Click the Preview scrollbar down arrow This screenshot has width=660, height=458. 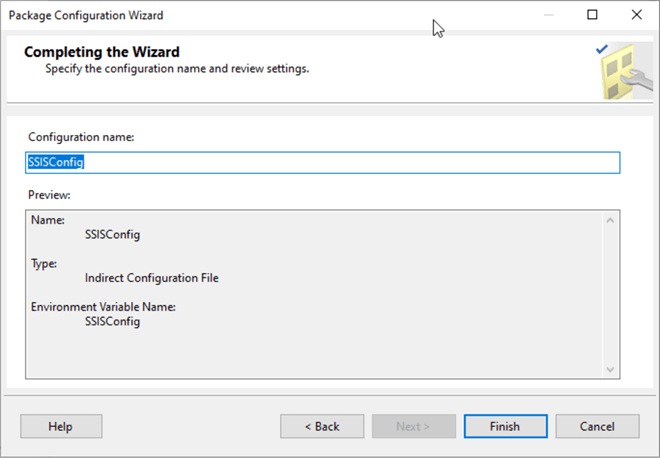[610, 369]
